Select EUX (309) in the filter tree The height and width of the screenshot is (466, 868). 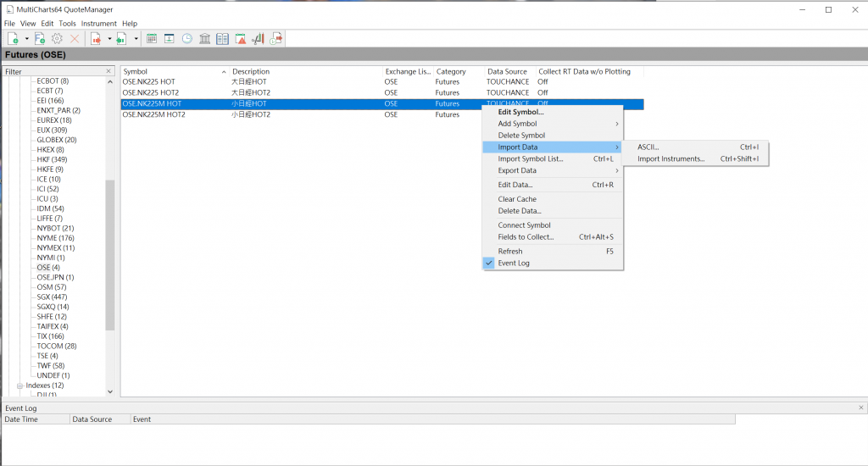pos(52,130)
